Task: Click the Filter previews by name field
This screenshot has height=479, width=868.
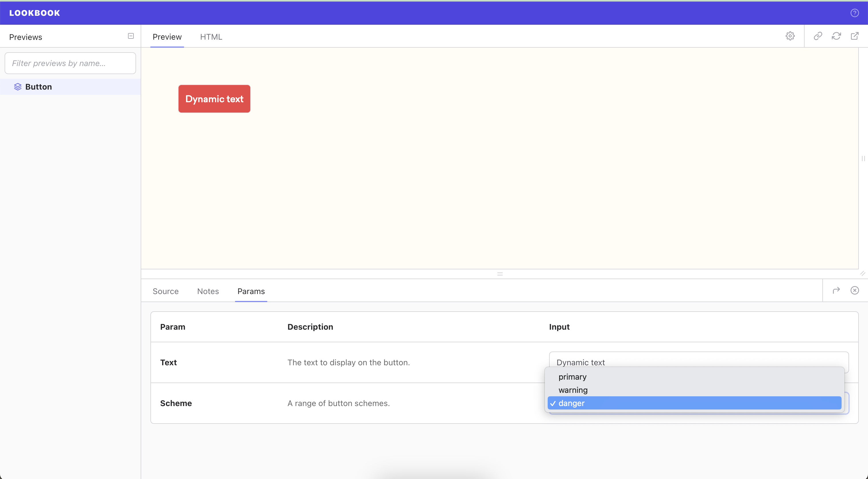Action: tap(70, 63)
